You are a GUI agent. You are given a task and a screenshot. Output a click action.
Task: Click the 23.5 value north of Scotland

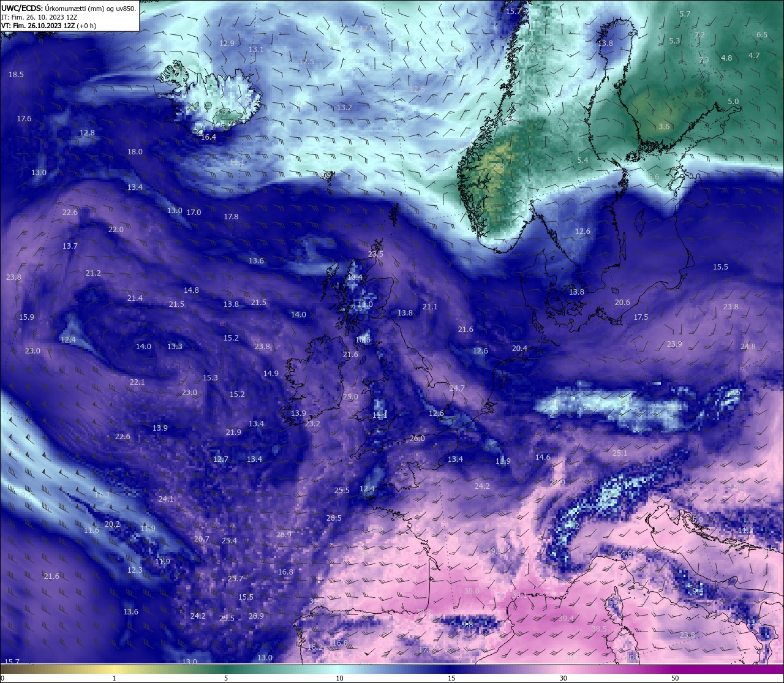tap(375, 254)
